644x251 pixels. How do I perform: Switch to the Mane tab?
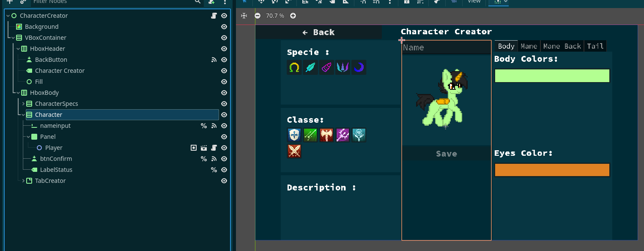(529, 46)
